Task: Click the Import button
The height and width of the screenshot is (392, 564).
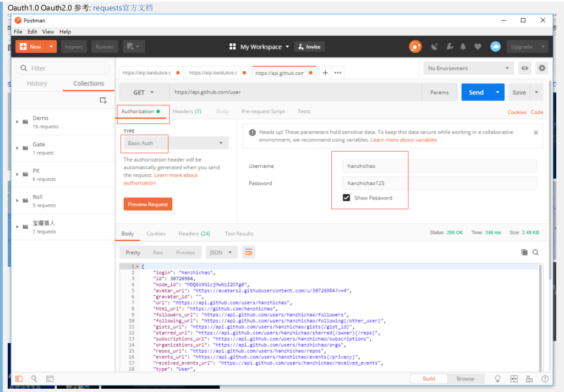Action: pos(74,47)
